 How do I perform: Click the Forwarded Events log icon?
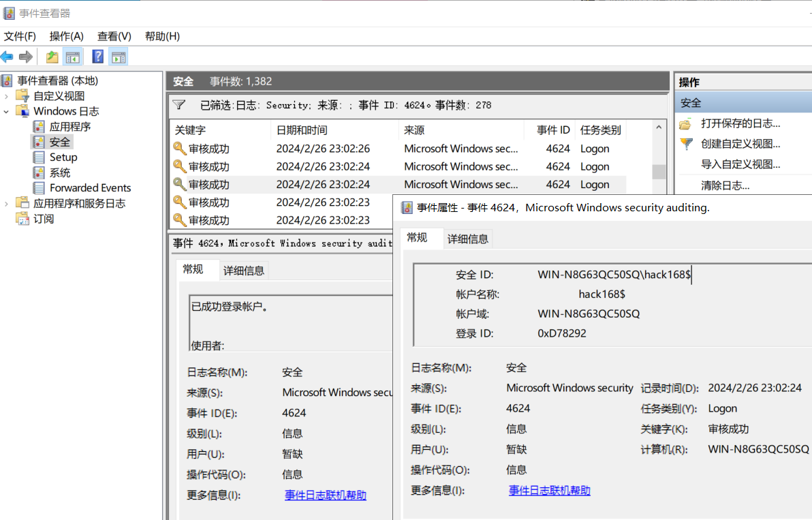[39, 187]
